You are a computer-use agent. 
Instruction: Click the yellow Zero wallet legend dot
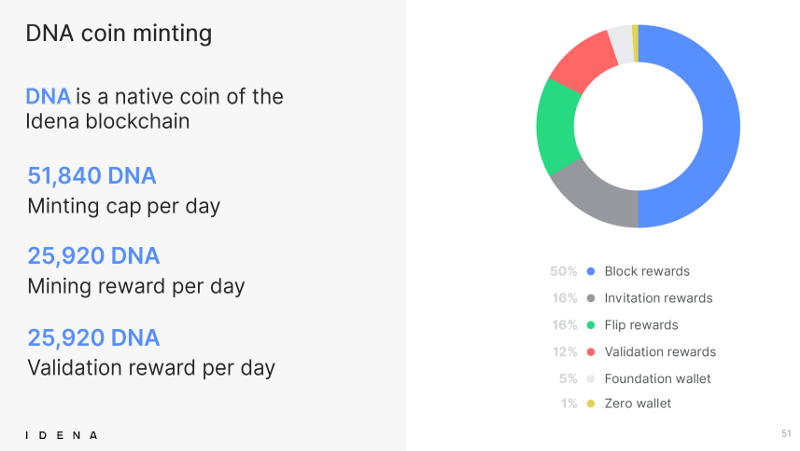[x=591, y=404]
